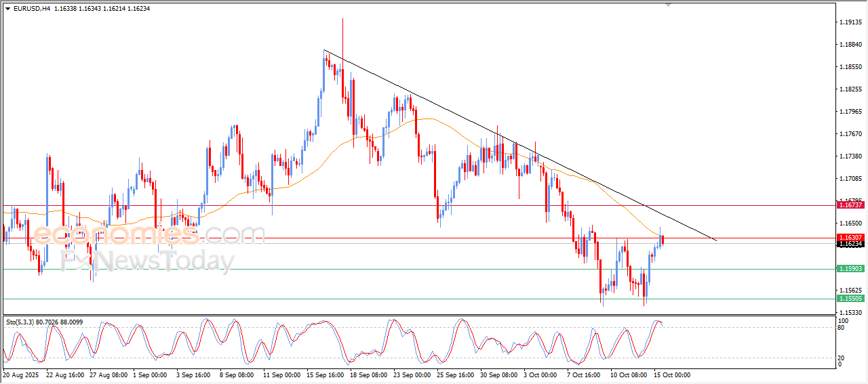Click the 1.18840 price axis value
This screenshot has height=384, width=868.
click(x=850, y=45)
